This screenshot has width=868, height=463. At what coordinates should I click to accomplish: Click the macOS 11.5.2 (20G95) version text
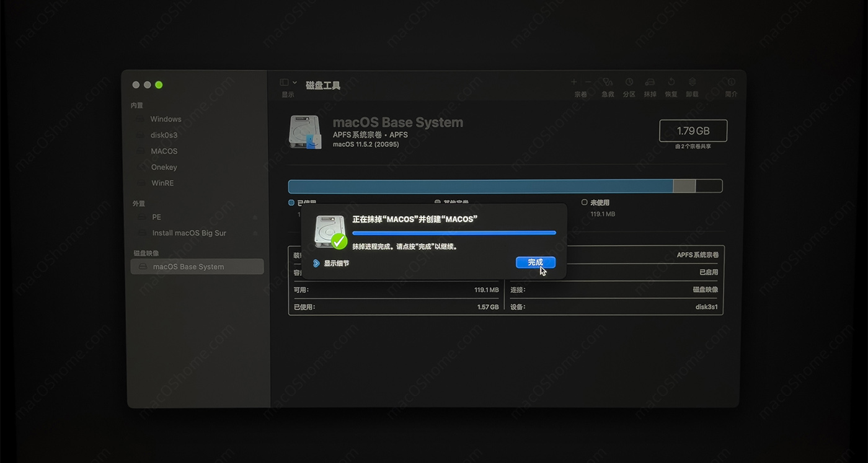click(366, 144)
